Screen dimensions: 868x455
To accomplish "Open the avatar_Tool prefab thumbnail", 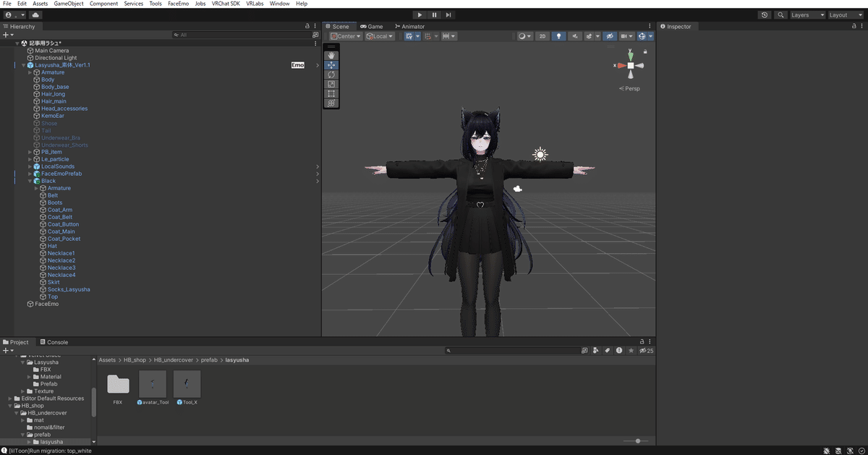I will click(153, 384).
